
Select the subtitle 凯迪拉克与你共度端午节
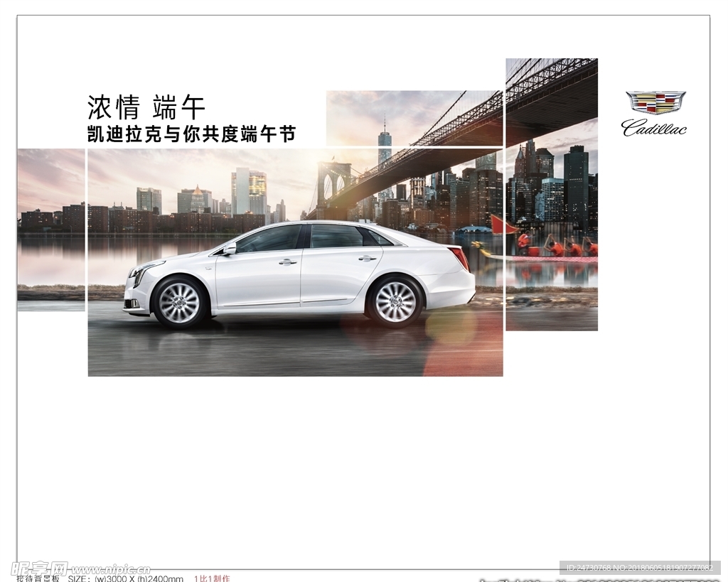point(191,134)
